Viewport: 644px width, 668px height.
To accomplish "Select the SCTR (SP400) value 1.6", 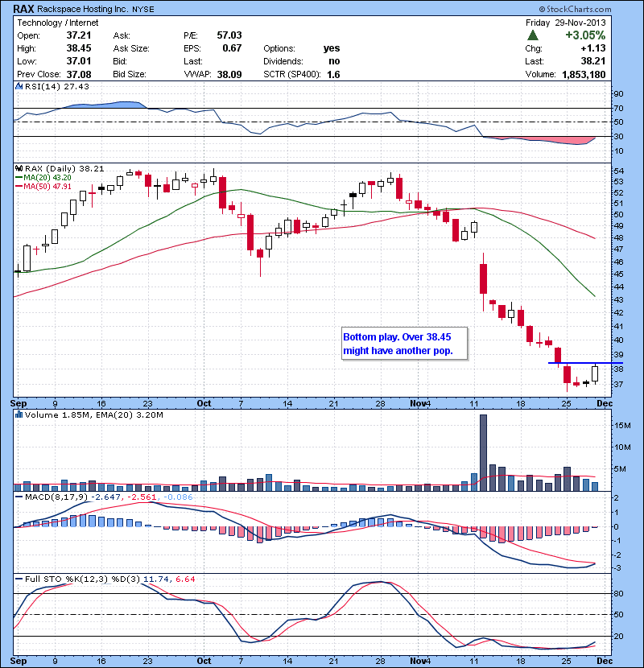I will click(x=333, y=75).
